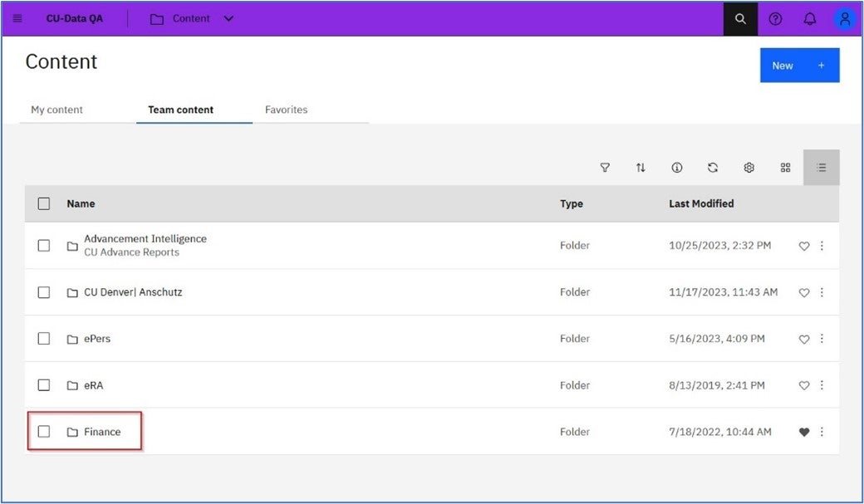Open the eRA folder

click(94, 385)
